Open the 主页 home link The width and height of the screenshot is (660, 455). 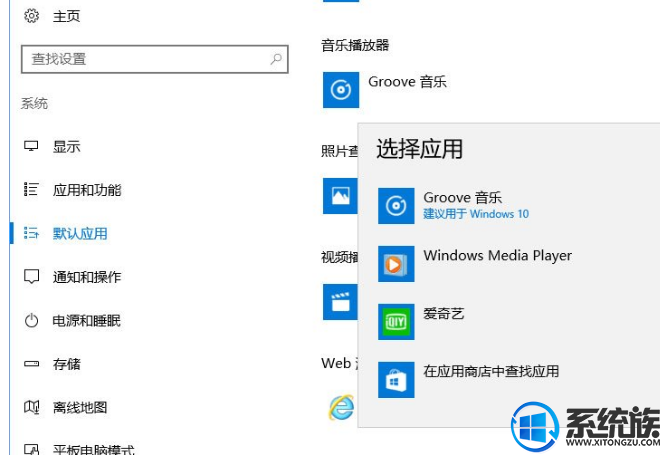pyautogui.click(x=67, y=16)
